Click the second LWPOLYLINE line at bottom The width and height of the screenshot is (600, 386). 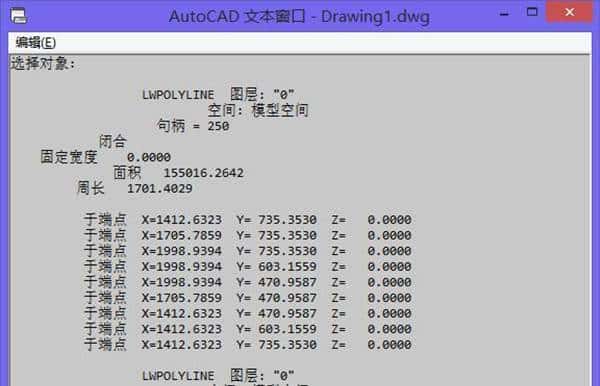[x=218, y=375]
